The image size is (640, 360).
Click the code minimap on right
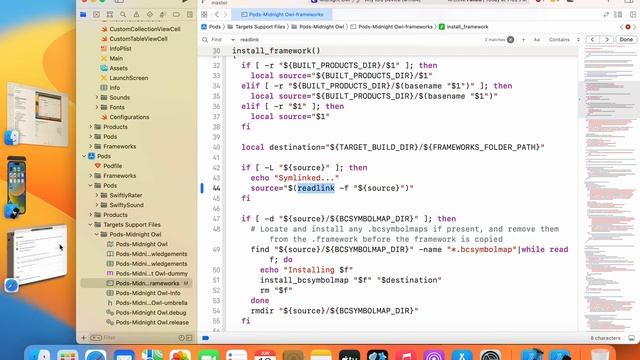pos(608,188)
